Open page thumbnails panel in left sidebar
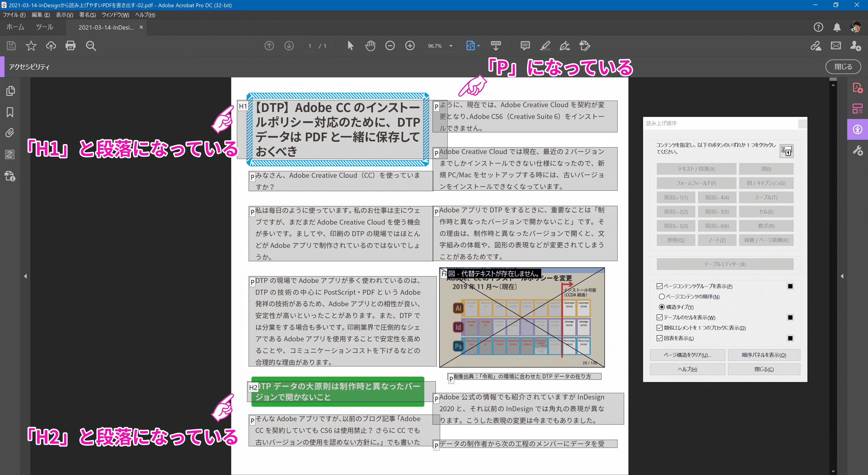 pyautogui.click(x=10, y=91)
